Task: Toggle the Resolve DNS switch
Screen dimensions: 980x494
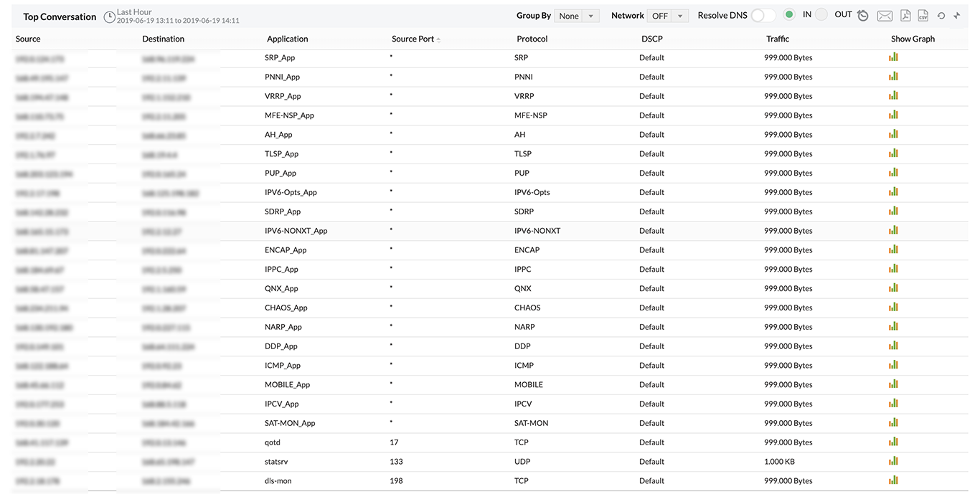Action: pyautogui.click(x=763, y=15)
